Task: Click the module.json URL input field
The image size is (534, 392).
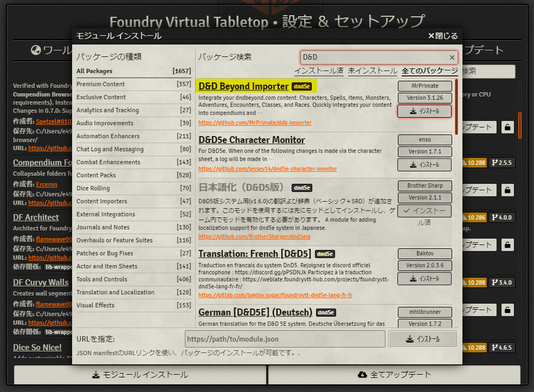Action: click(285, 339)
